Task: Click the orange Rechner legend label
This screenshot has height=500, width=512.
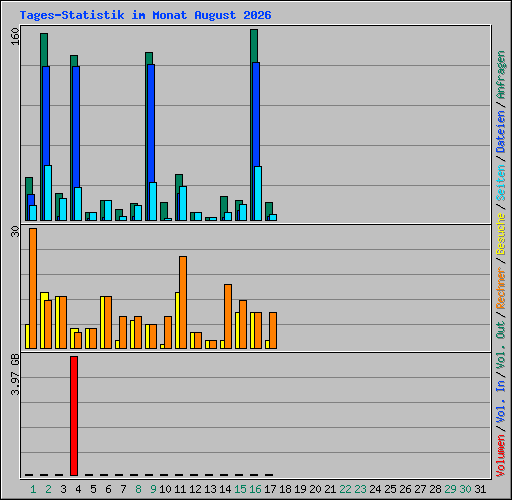Action: [501, 288]
